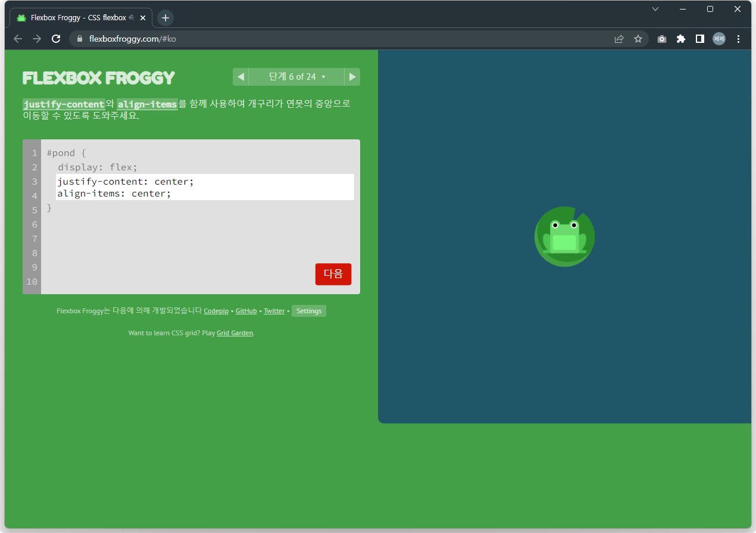
Task: Go to next level with right arrow
Action: click(352, 77)
